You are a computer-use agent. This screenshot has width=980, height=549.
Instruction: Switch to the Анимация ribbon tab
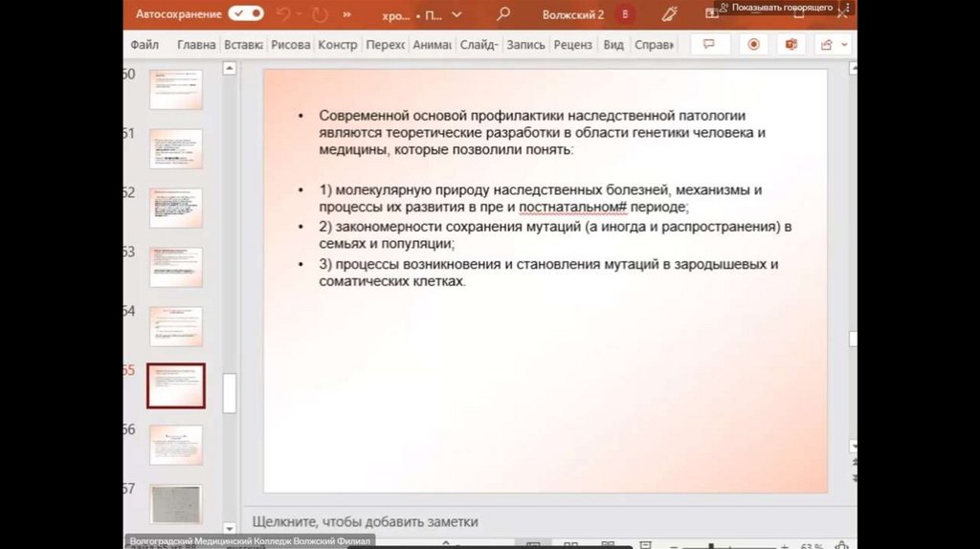(x=432, y=45)
